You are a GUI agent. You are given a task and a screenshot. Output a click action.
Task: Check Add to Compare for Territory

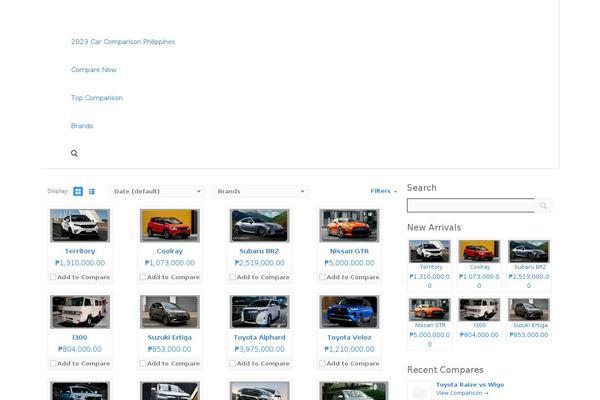[53, 277]
